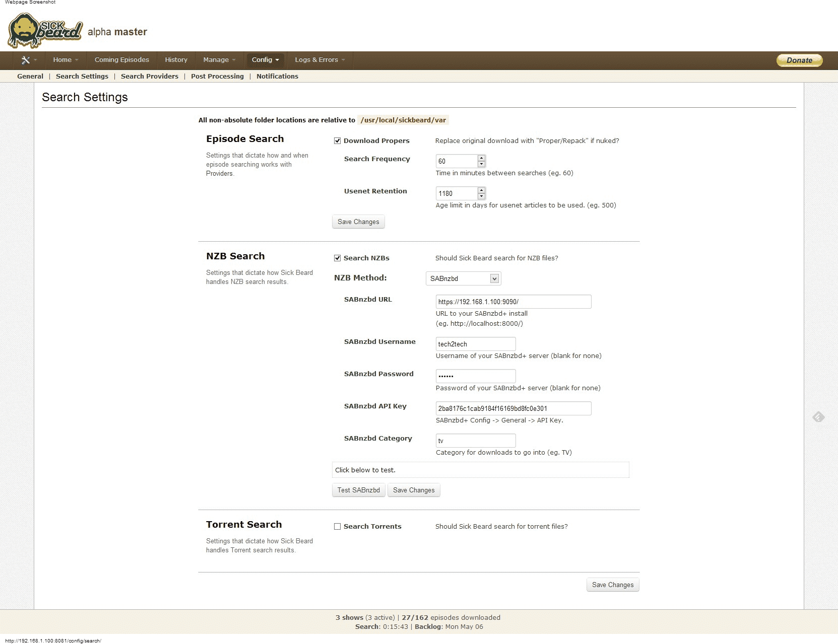Expand the Config menu
This screenshot has height=644, width=838.
(265, 60)
